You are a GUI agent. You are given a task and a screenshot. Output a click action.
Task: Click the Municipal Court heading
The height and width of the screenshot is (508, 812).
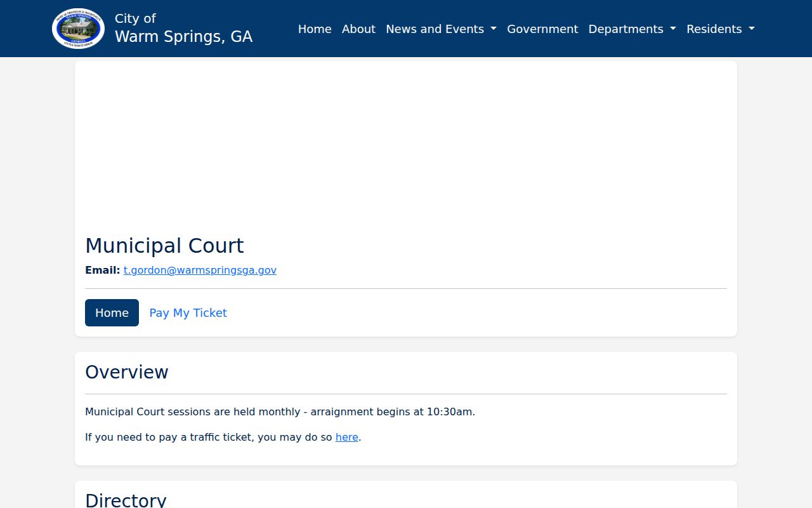(x=164, y=246)
